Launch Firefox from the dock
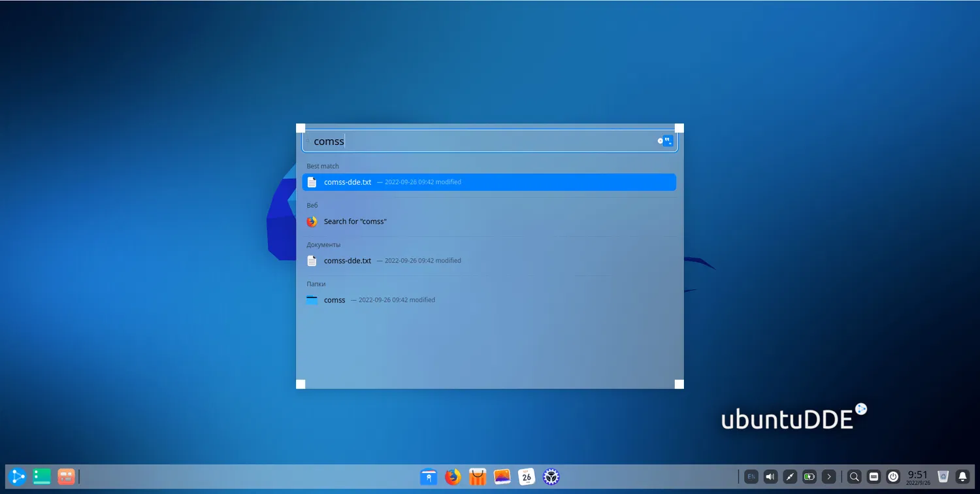The height and width of the screenshot is (494, 980). click(x=453, y=476)
